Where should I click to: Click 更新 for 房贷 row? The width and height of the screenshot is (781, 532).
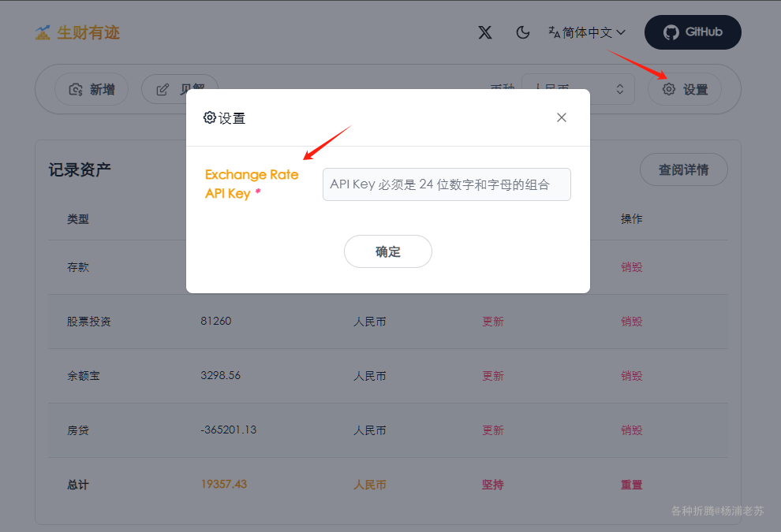[x=493, y=430]
